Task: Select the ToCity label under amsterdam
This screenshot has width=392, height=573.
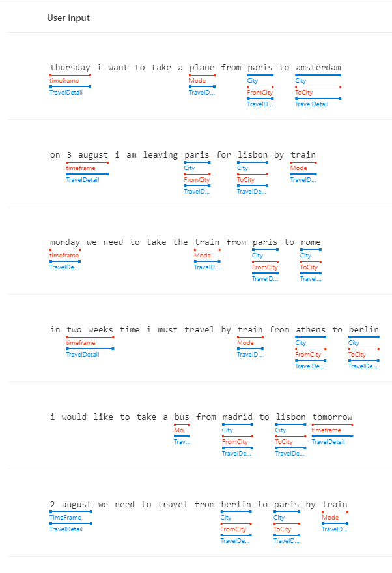Action: [304, 93]
